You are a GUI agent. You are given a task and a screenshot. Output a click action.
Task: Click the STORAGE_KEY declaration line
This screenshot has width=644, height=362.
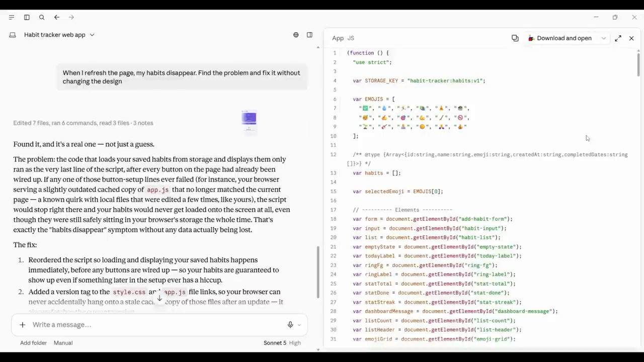tap(419, 80)
